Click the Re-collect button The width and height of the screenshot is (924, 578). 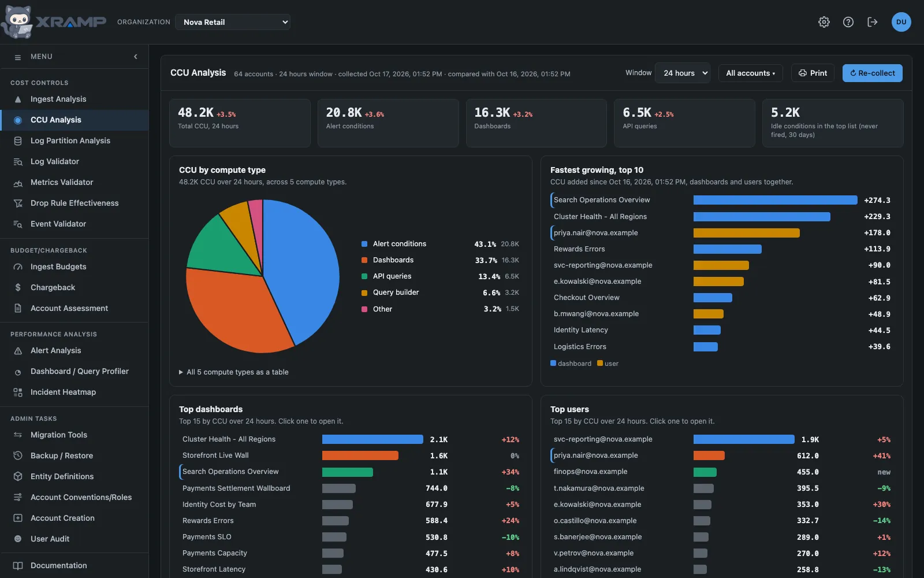tap(873, 73)
